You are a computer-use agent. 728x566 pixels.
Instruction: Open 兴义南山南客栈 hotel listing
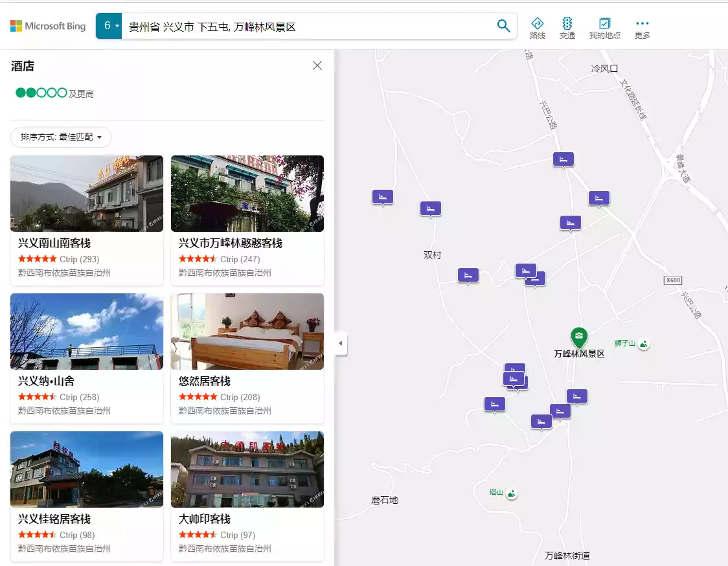pos(54,243)
